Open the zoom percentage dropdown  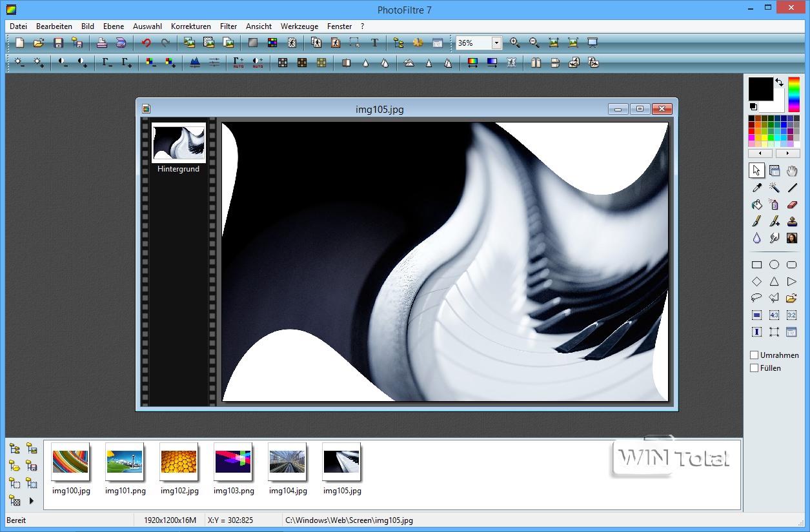point(496,43)
